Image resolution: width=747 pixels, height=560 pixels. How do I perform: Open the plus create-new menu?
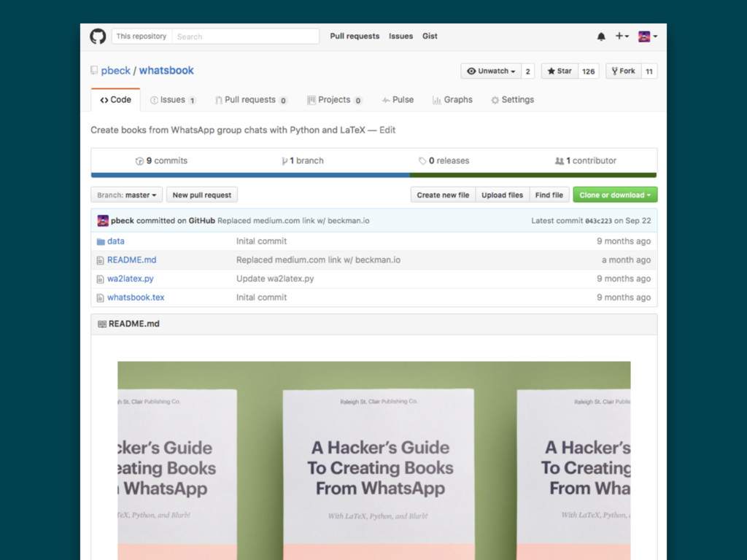tap(622, 36)
